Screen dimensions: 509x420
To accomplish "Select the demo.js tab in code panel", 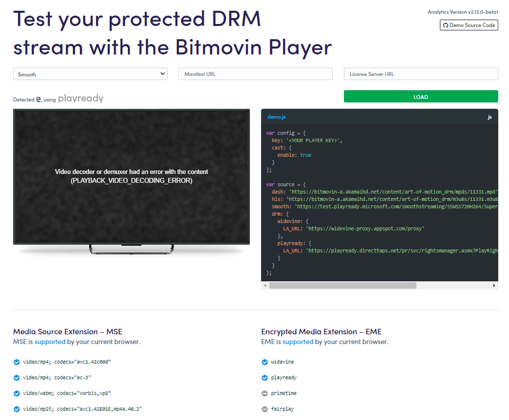I will tap(277, 117).
